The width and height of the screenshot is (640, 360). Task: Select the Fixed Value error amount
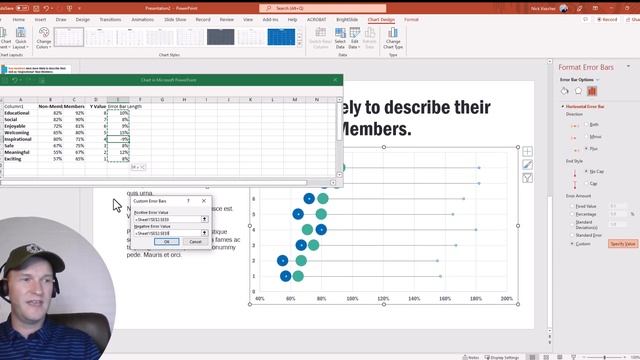tap(572, 207)
